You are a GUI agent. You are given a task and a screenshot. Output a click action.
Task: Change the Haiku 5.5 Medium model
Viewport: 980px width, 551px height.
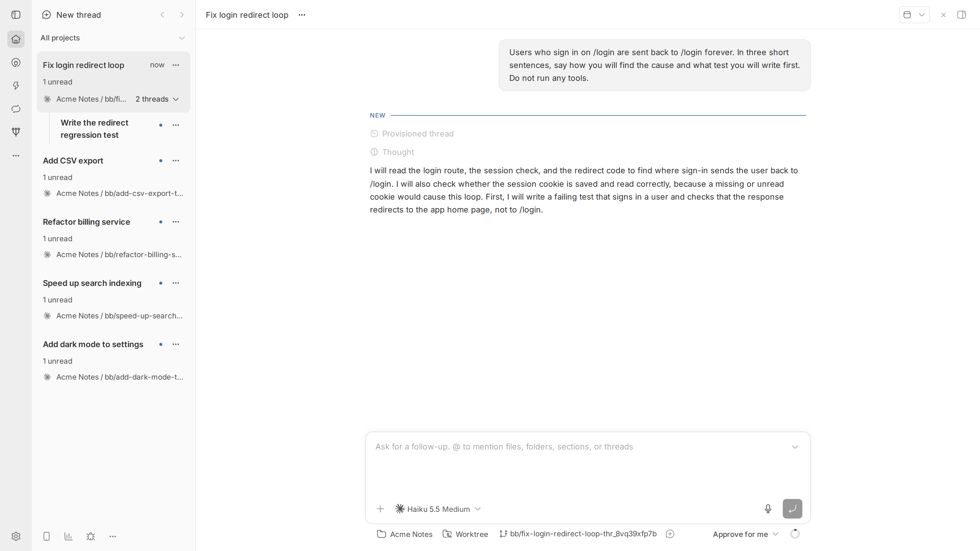pos(438,509)
